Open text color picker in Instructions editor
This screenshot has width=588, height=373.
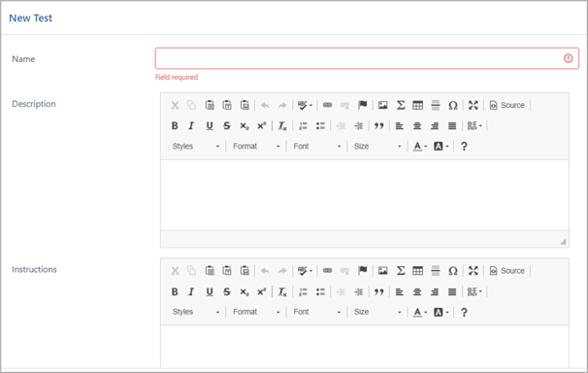tap(420, 312)
